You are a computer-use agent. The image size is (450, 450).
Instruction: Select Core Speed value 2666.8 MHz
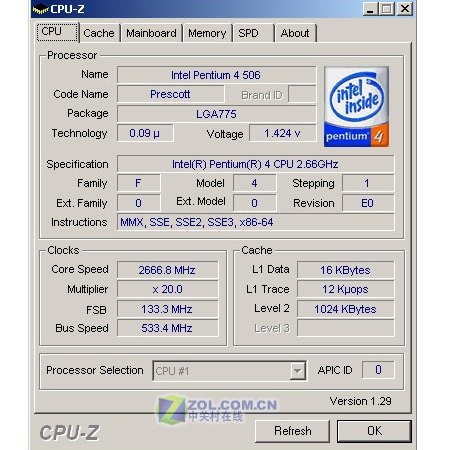tap(167, 270)
